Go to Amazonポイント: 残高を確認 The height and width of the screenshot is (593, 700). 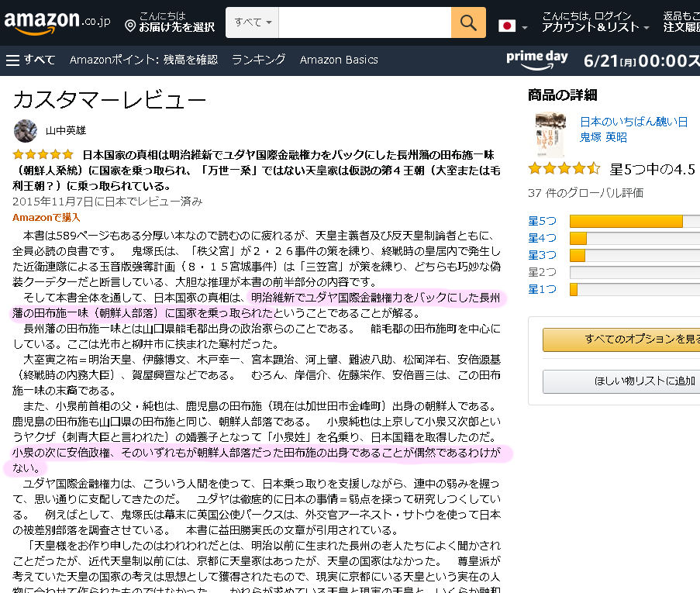coord(143,60)
